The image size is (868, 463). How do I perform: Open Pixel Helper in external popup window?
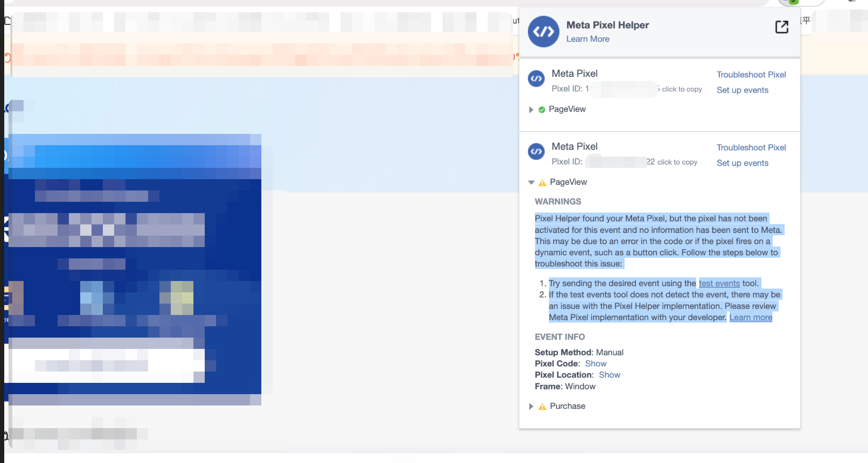(782, 27)
